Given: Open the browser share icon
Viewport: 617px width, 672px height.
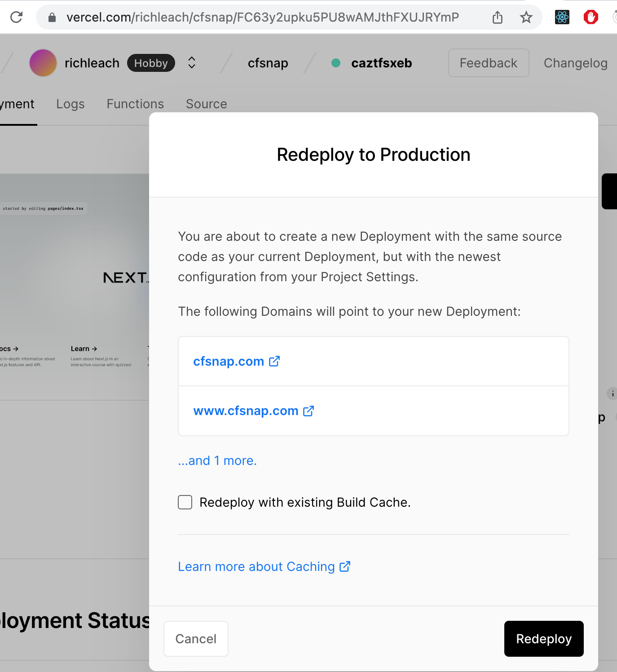Looking at the screenshot, I should (497, 17).
